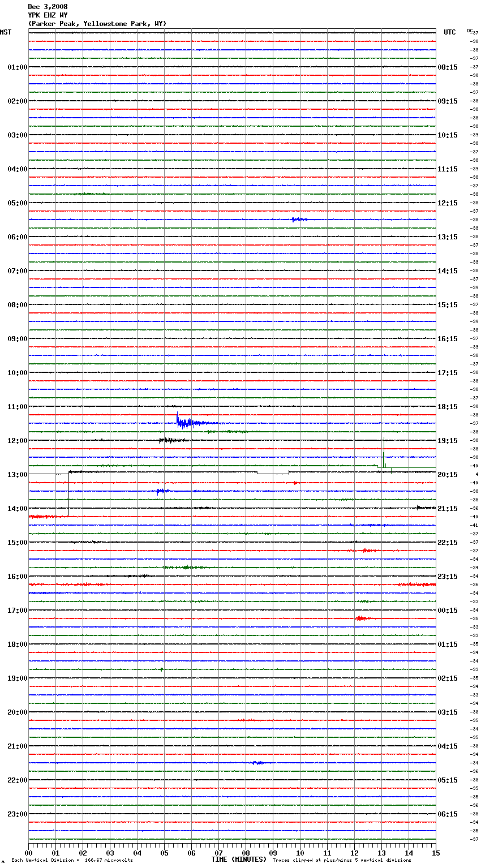Screen dimensions: 481x868
Task: Pick the '16:00' MST time label
Action: click(x=17, y=577)
